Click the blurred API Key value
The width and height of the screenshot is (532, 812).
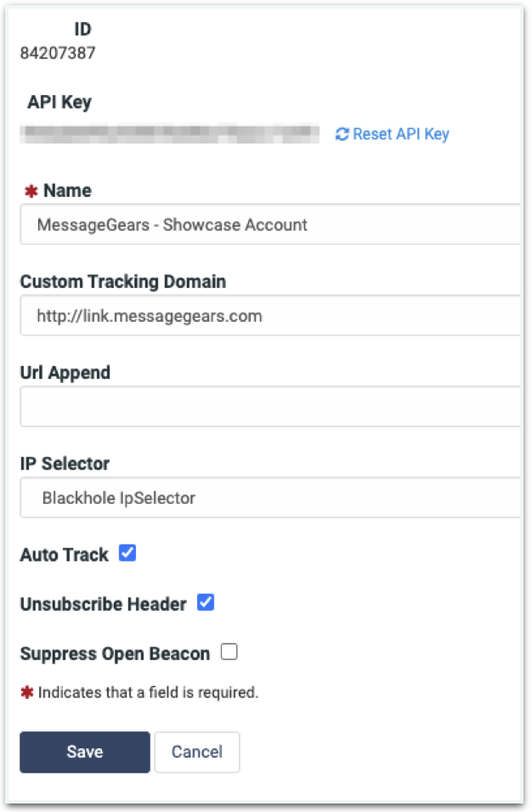click(x=169, y=133)
